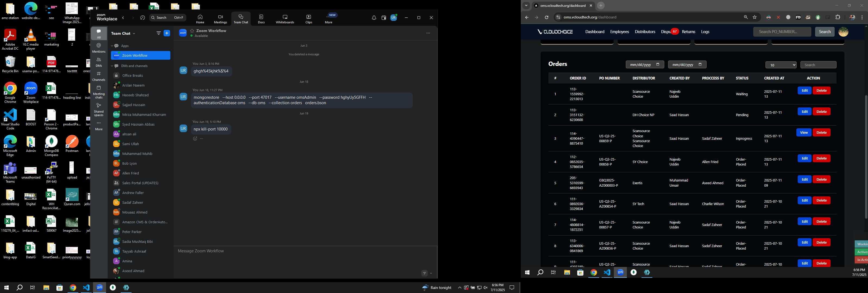Reload the oms.vcloudtech.org page
The height and width of the screenshot is (293, 868).
[547, 17]
